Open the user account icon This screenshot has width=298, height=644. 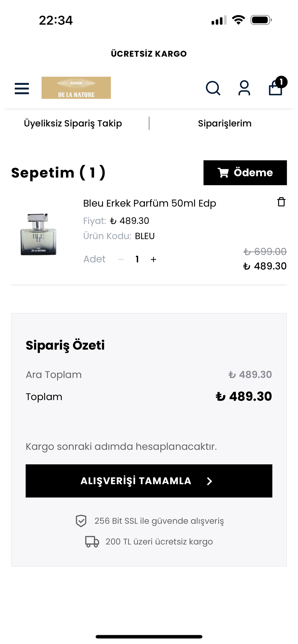click(x=244, y=88)
